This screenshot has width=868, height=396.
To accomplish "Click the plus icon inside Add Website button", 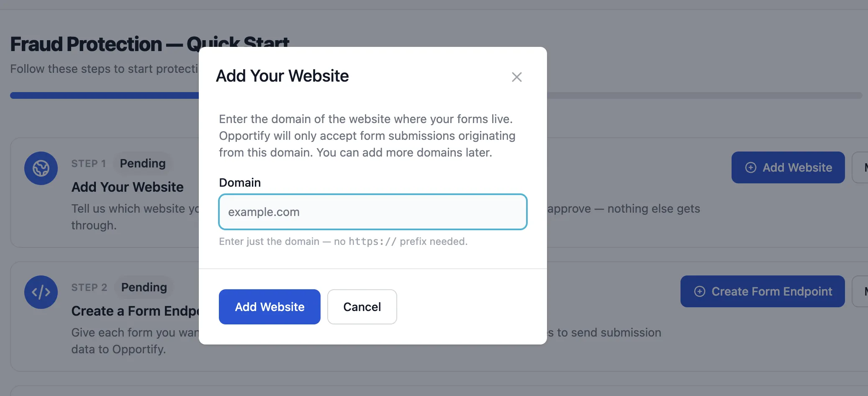I will (750, 167).
